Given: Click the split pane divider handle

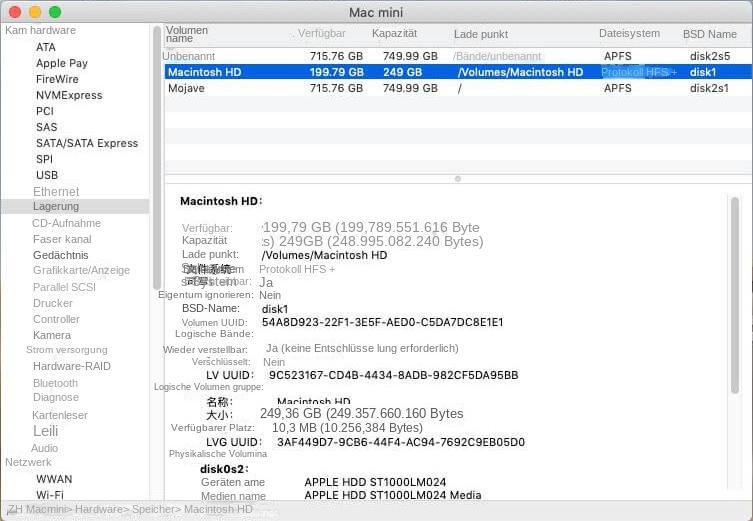Looking at the screenshot, I should point(458,179).
